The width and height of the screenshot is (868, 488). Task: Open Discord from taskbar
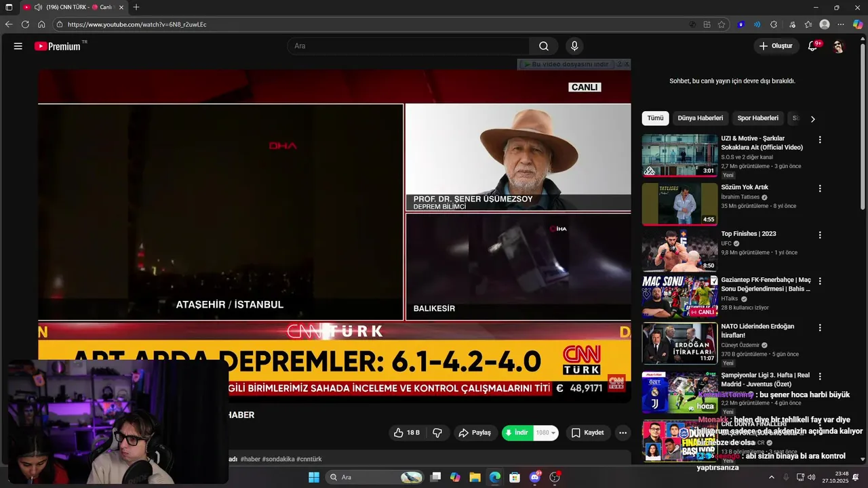click(535, 477)
